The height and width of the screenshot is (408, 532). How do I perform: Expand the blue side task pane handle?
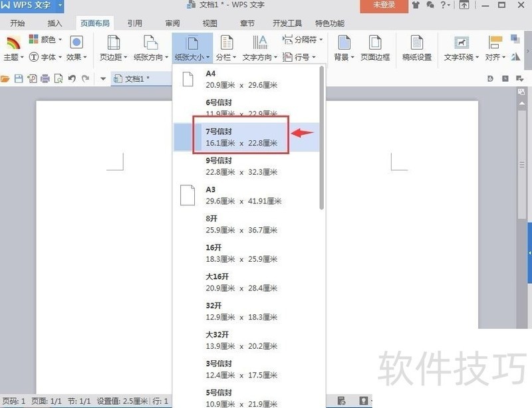coord(529,253)
